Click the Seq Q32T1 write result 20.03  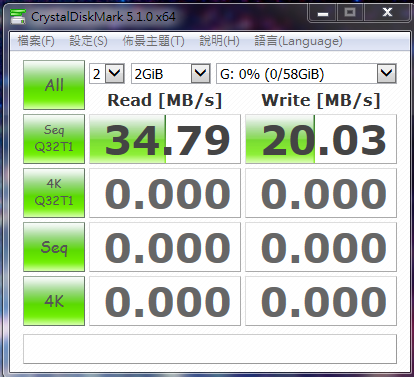tap(321, 139)
